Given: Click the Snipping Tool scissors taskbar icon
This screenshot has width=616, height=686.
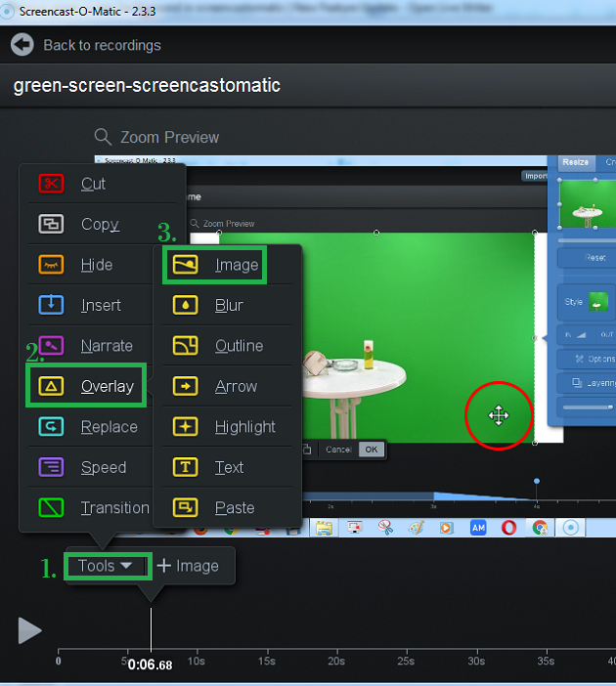Looking at the screenshot, I should click(385, 528).
